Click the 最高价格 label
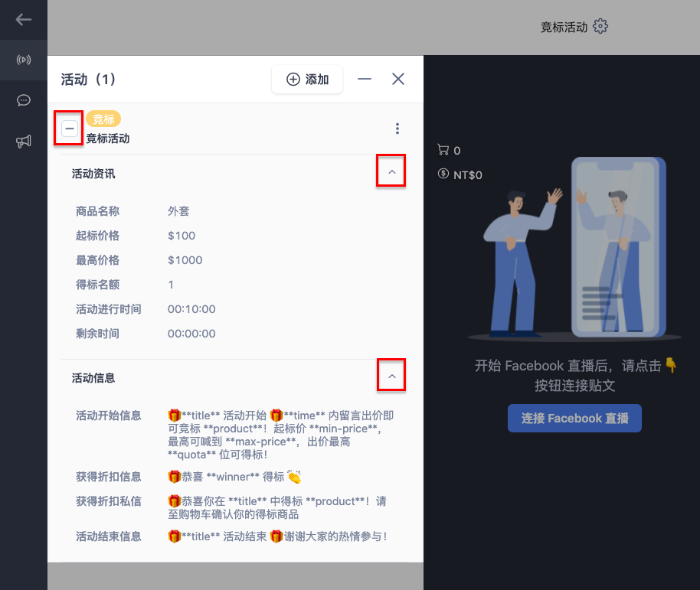Screen dimensions: 700x590 point(97,260)
